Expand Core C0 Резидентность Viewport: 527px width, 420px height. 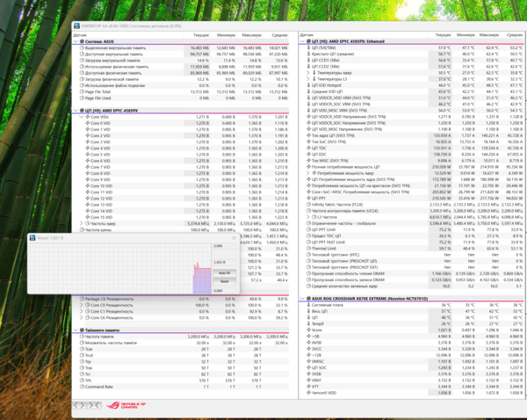click(x=81, y=305)
